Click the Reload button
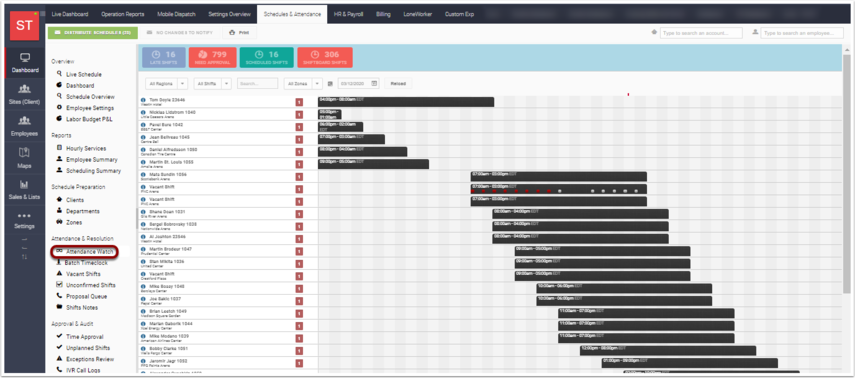This screenshot has width=855, height=378. (x=398, y=83)
